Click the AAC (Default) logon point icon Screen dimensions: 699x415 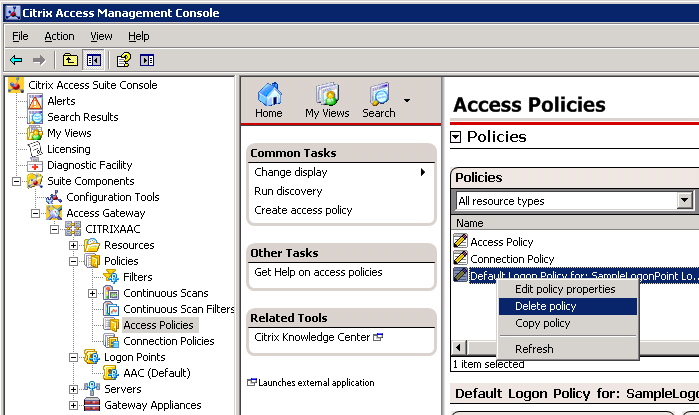click(111, 373)
